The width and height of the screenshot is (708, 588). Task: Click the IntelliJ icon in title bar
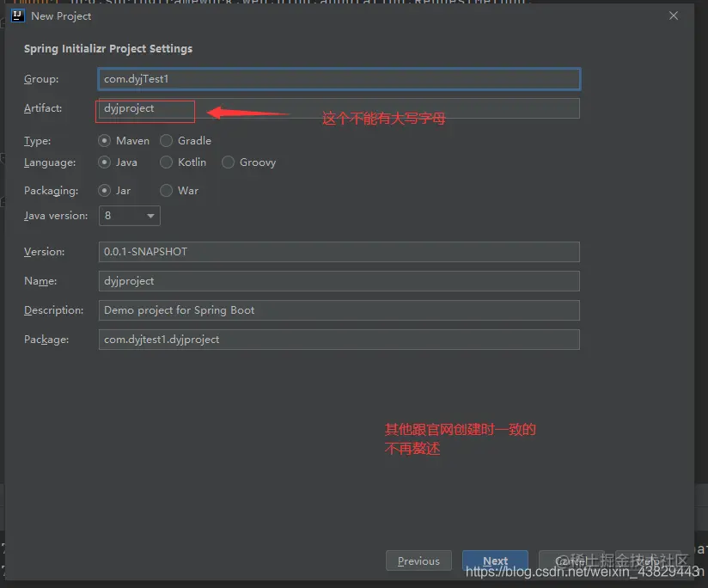pos(17,15)
